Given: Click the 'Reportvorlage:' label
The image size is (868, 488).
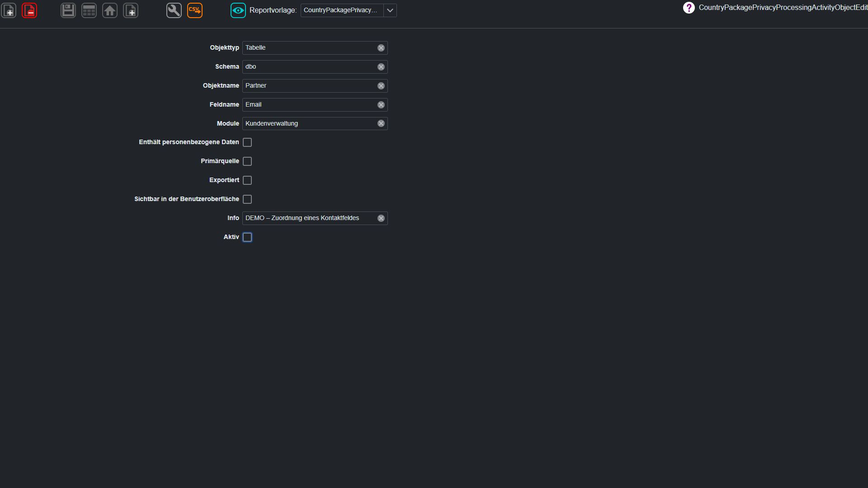Looking at the screenshot, I should pos(273,10).
